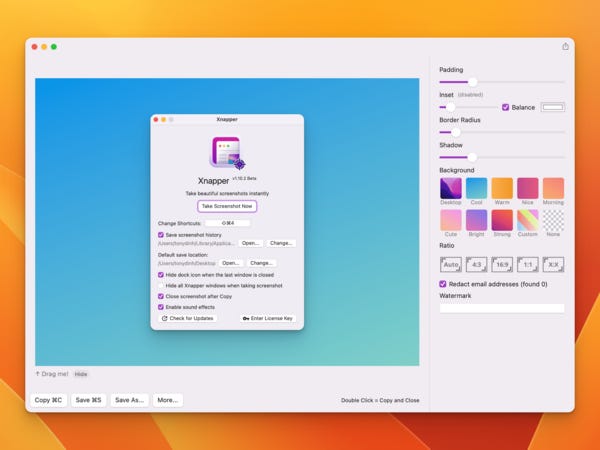Click the share icon in title bar

tap(565, 46)
